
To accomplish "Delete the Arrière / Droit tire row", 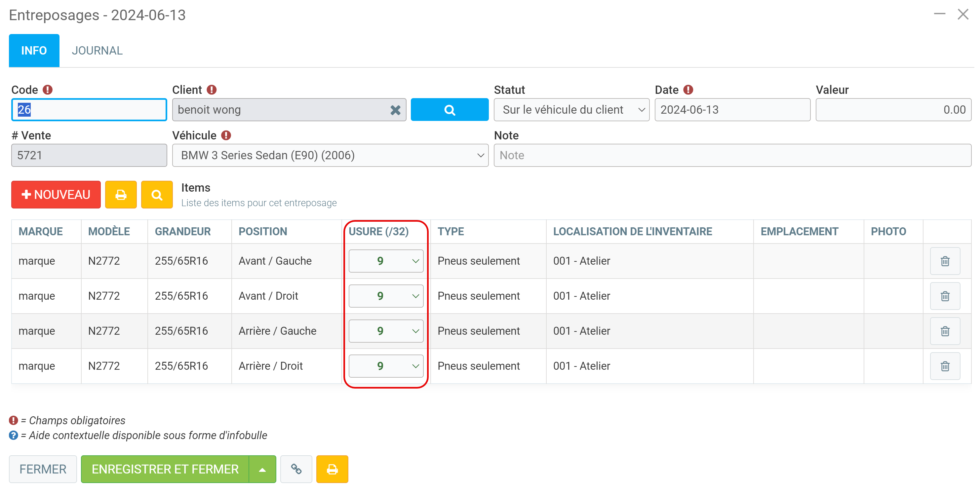I will coord(945,366).
